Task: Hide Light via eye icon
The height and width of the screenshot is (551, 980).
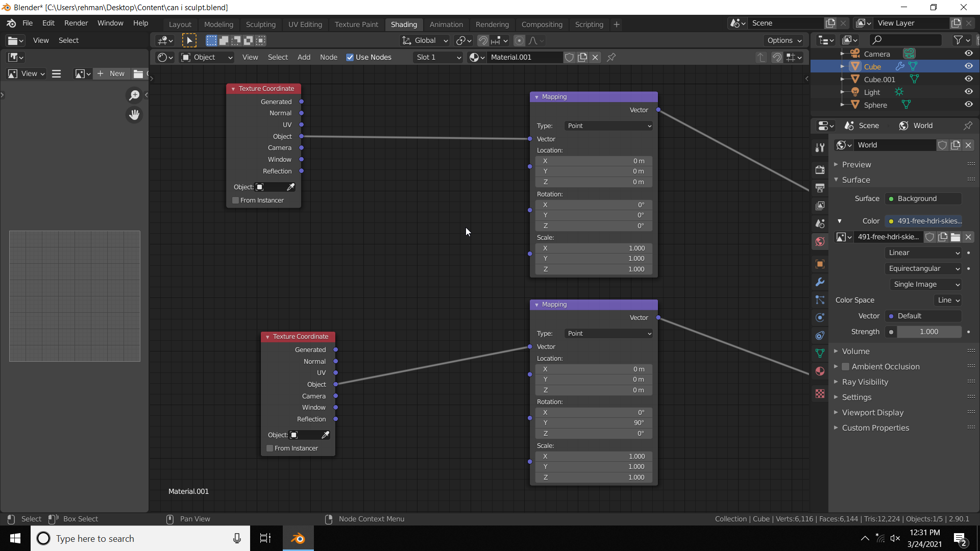Action: pos(968,91)
